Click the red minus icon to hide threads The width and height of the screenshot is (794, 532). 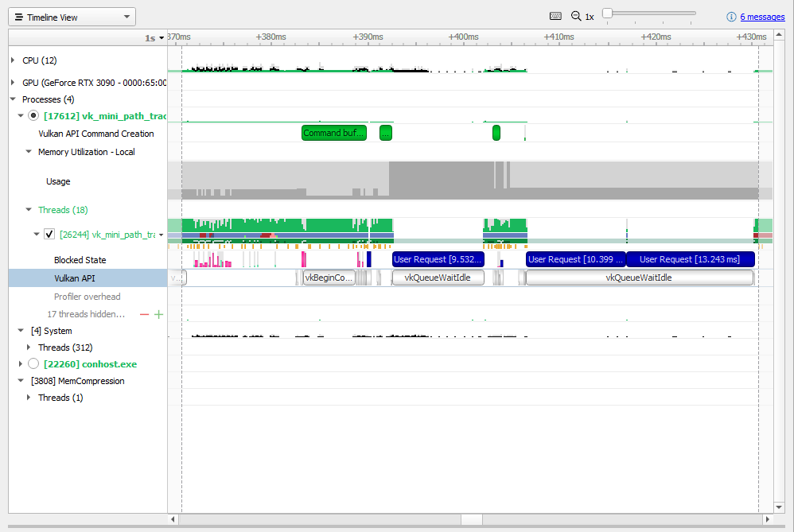[144, 313]
